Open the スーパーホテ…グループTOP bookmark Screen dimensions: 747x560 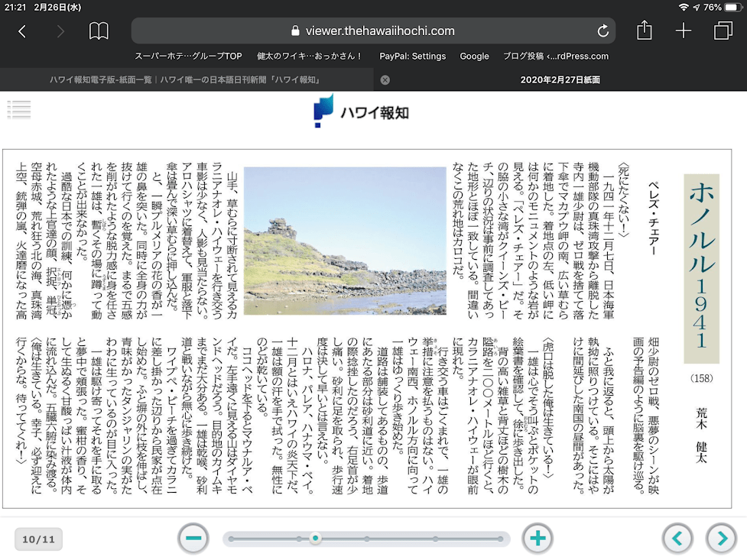(188, 56)
